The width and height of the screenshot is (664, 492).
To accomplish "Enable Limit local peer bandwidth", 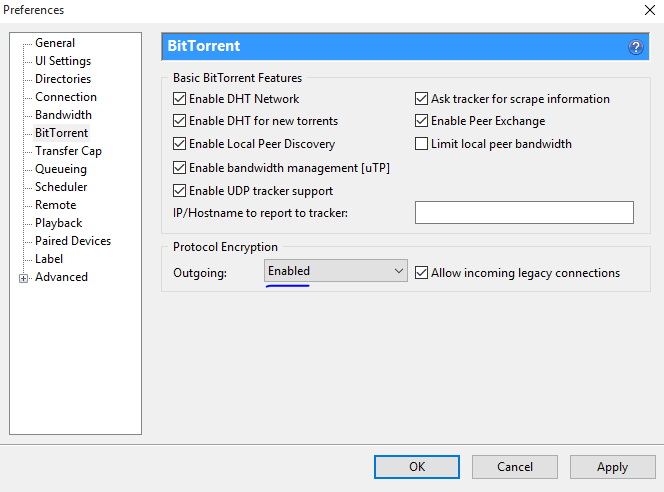I will pyautogui.click(x=422, y=144).
